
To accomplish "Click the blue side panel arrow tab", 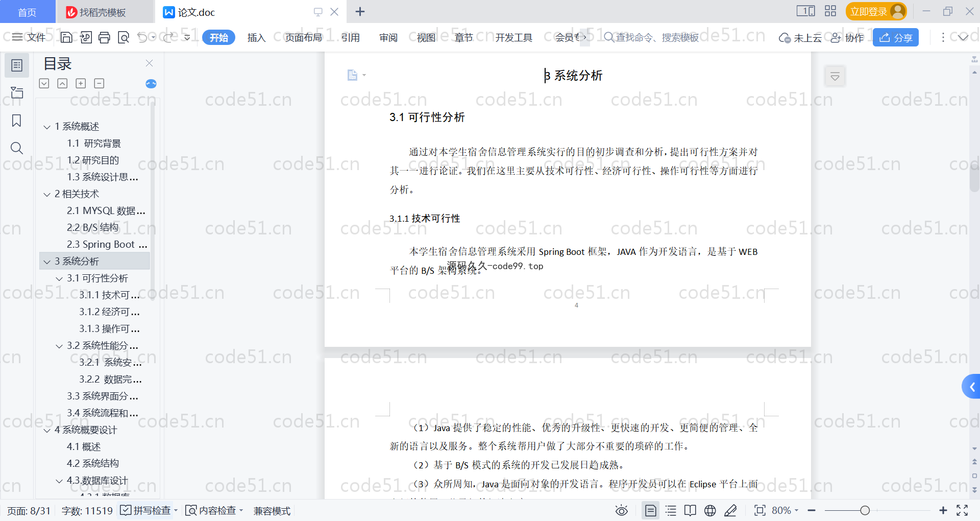I will pyautogui.click(x=971, y=387).
